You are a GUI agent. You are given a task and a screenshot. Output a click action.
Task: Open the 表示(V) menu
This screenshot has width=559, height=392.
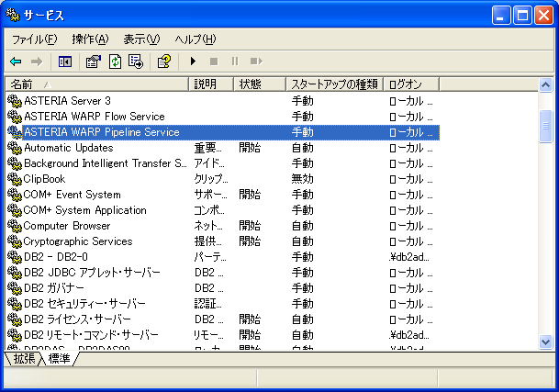pos(141,39)
